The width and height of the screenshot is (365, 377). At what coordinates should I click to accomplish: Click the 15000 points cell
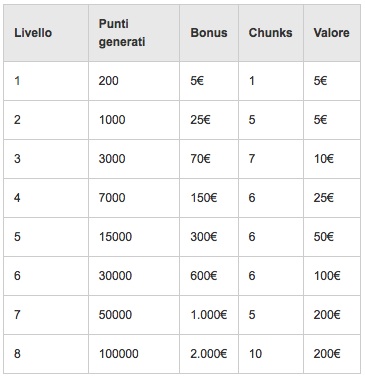click(x=134, y=237)
